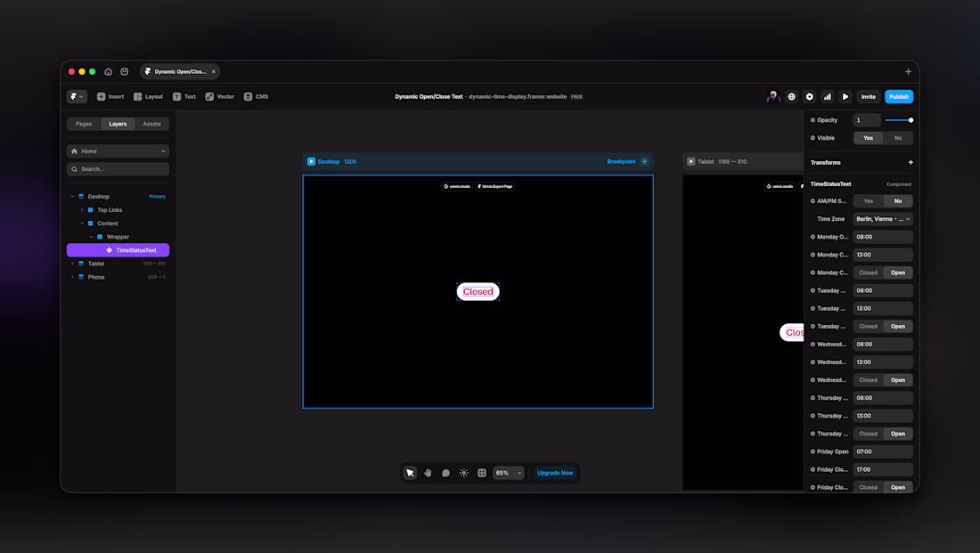Add a new tab with plus icon
The width and height of the screenshot is (980, 553).
point(908,72)
